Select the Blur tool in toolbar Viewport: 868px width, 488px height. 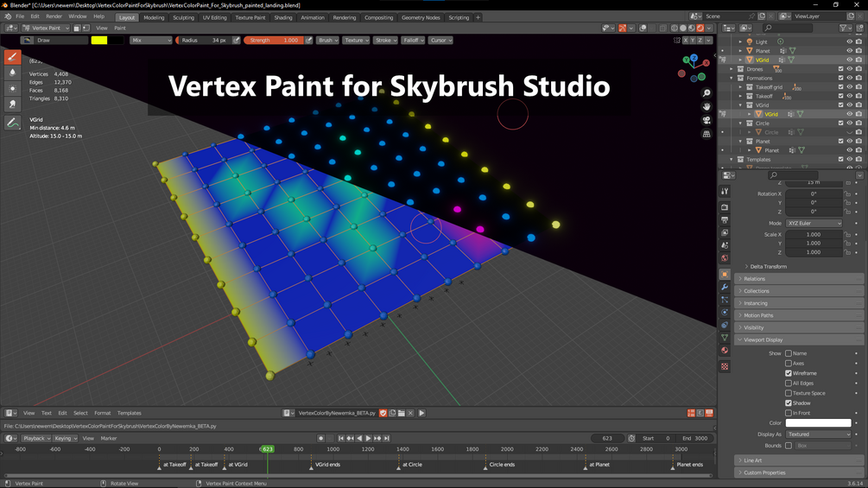coord(13,73)
